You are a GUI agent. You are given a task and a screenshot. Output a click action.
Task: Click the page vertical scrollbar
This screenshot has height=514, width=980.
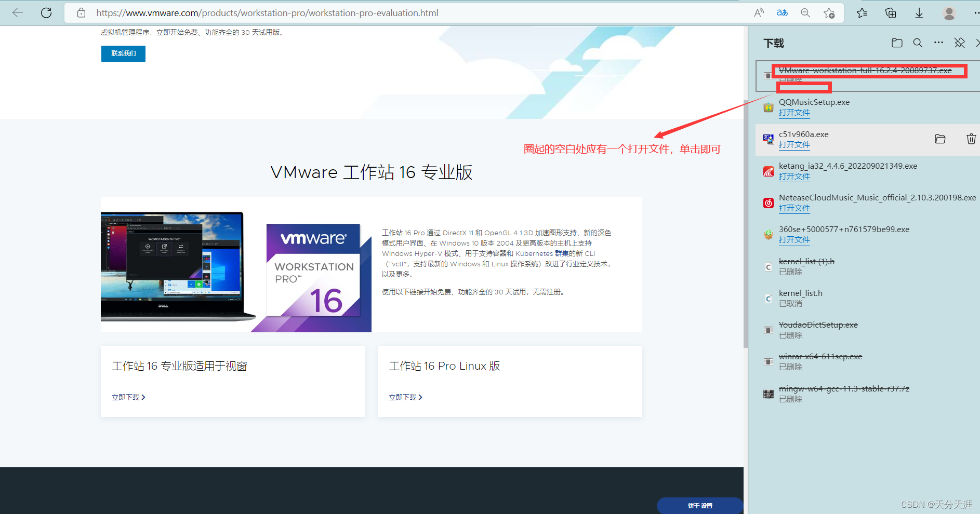[746, 223]
